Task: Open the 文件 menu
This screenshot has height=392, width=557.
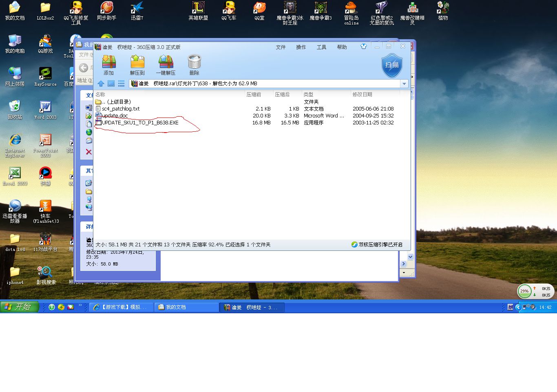Action: click(x=281, y=47)
